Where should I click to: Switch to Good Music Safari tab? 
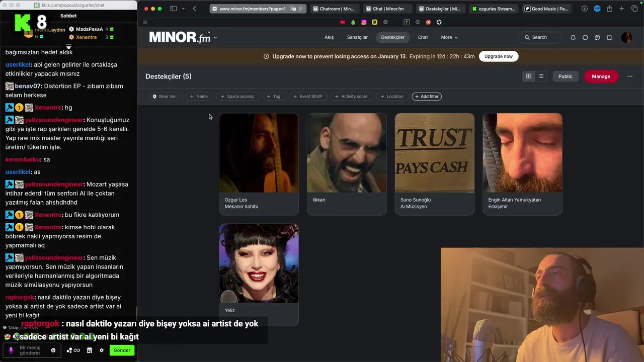click(546, 9)
